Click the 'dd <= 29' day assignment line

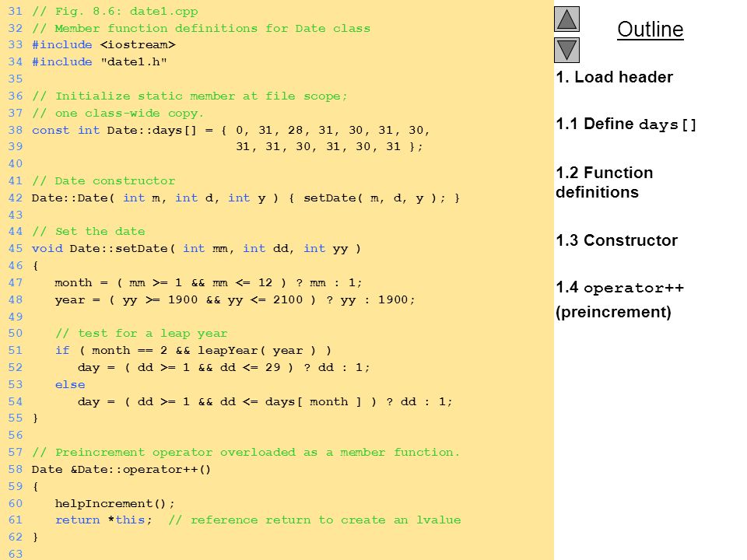(x=223, y=368)
